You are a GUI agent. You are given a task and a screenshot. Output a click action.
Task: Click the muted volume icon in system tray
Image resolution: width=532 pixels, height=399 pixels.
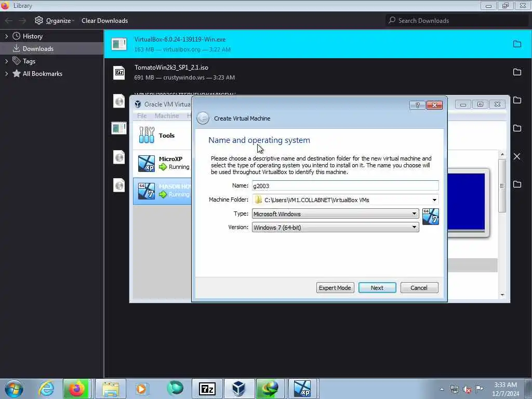coord(467,390)
